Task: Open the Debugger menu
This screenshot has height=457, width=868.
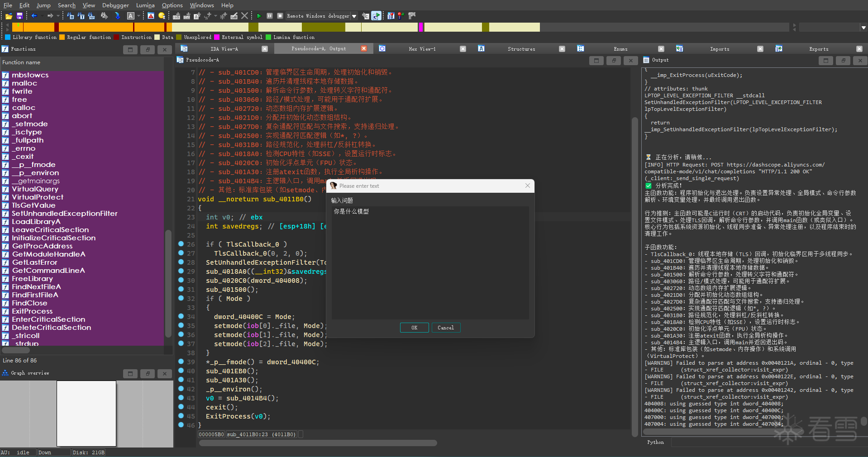Action: coord(115,5)
